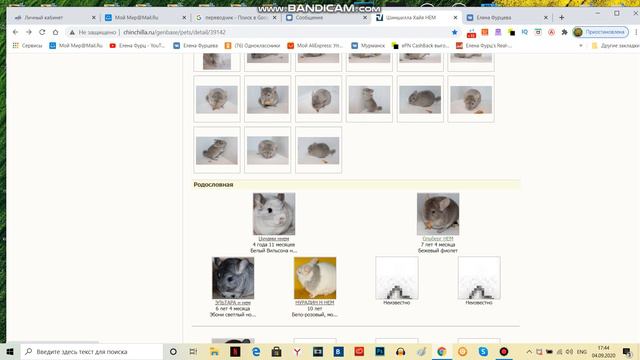640x360 pixels.
Task: Open the father's beige violet chinchilla photo
Action: tap(438, 214)
